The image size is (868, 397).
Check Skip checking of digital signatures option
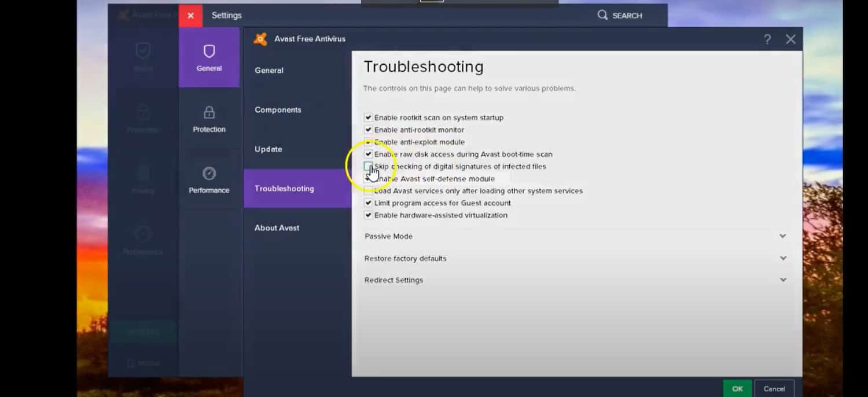(368, 166)
